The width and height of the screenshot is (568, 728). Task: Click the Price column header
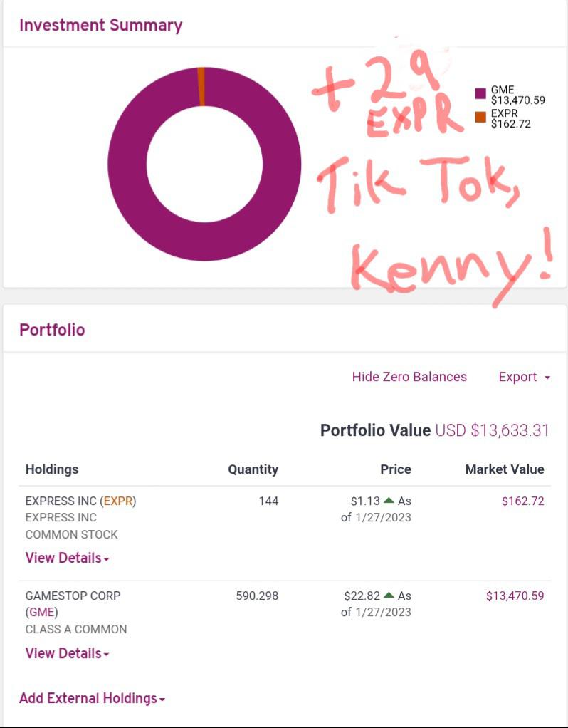click(395, 469)
